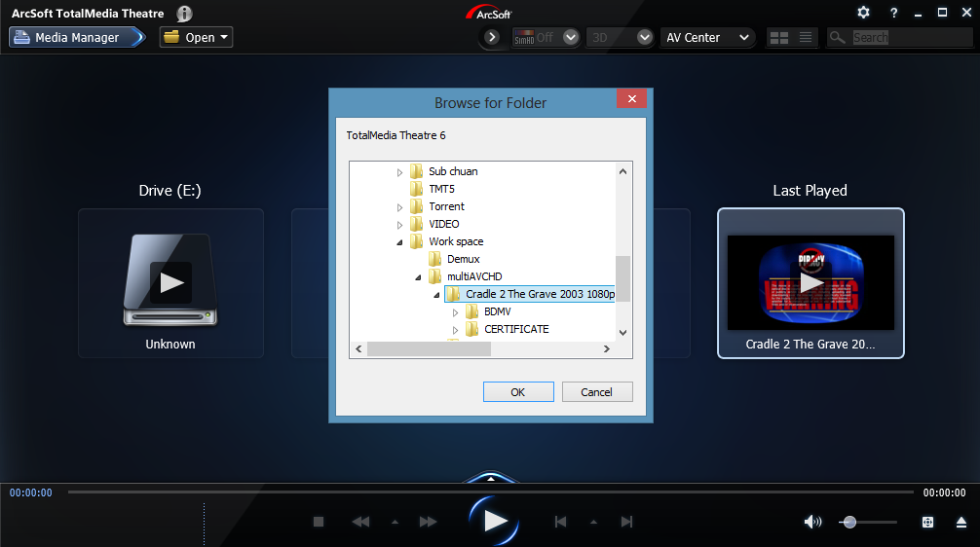Confirm folder with OK button

[x=518, y=391]
